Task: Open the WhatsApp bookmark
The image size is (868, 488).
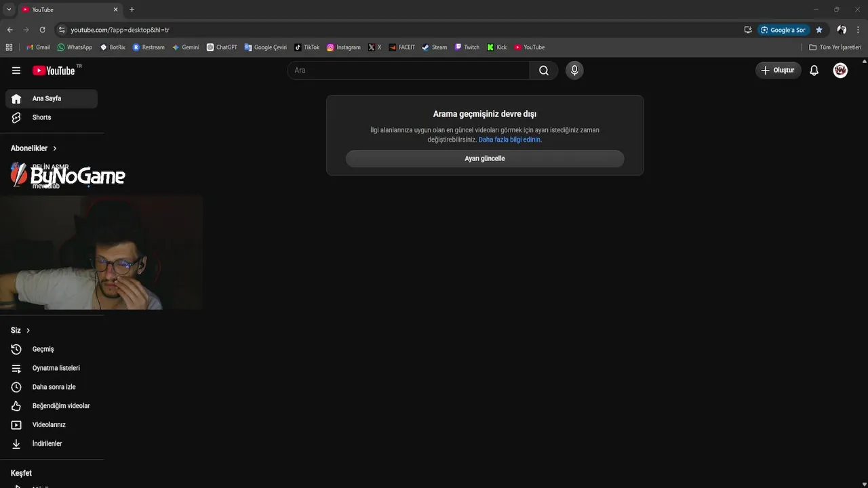Action: point(75,47)
